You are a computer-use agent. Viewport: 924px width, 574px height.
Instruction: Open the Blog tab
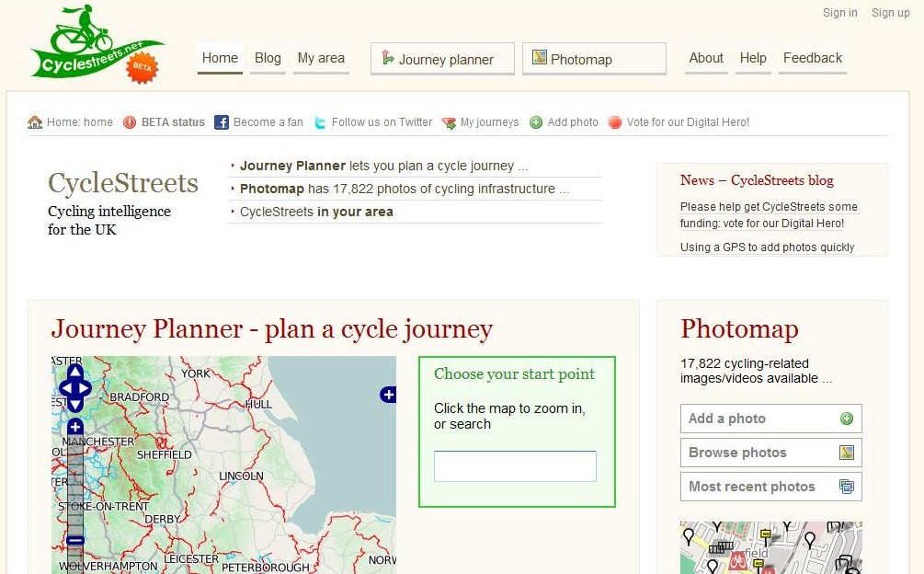268,58
